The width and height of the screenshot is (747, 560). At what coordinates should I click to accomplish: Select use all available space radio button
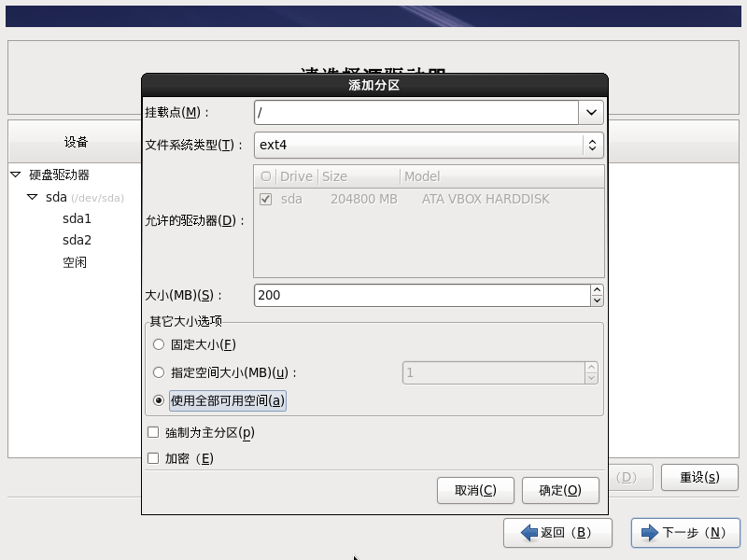(159, 400)
